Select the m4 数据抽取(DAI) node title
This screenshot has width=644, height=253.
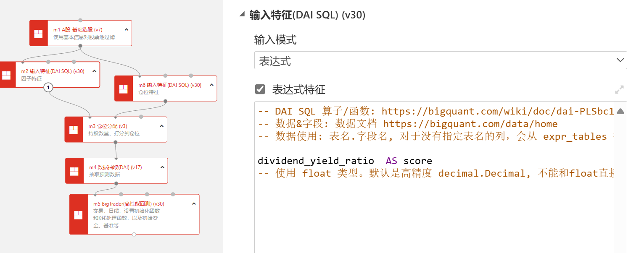pos(115,167)
